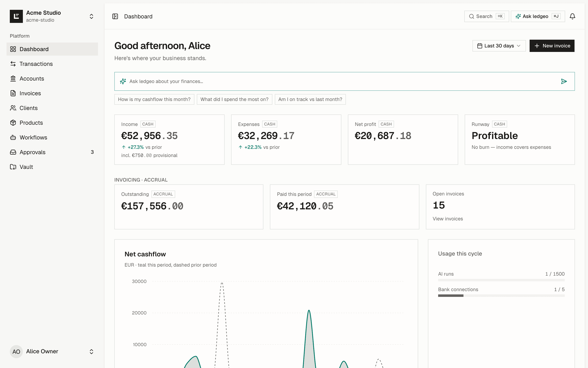Send the ledgeo question with arrow icon
Viewport: 588px width, 368px height.
point(564,81)
